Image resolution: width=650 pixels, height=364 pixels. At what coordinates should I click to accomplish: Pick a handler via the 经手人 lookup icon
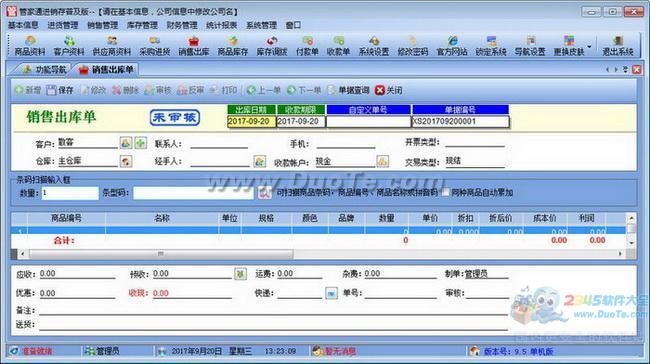click(x=260, y=161)
